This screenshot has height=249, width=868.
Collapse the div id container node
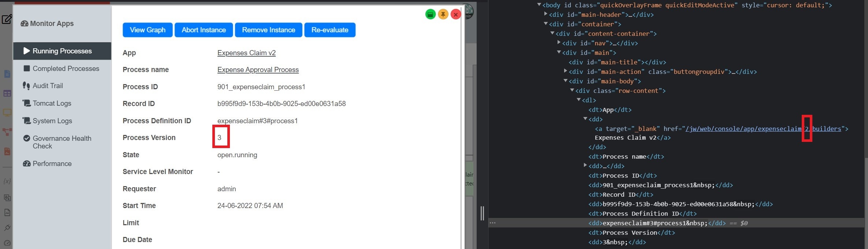tap(545, 24)
